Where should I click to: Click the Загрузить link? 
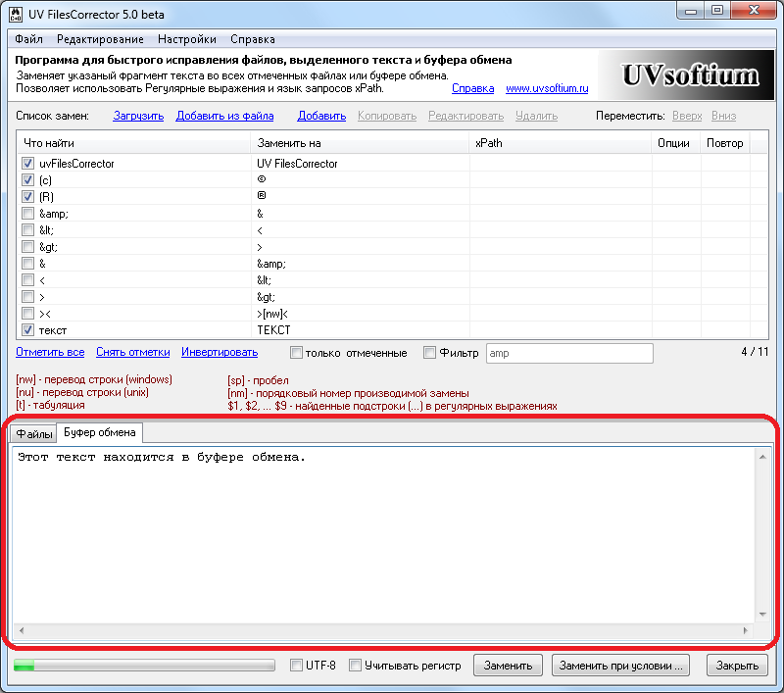point(138,116)
